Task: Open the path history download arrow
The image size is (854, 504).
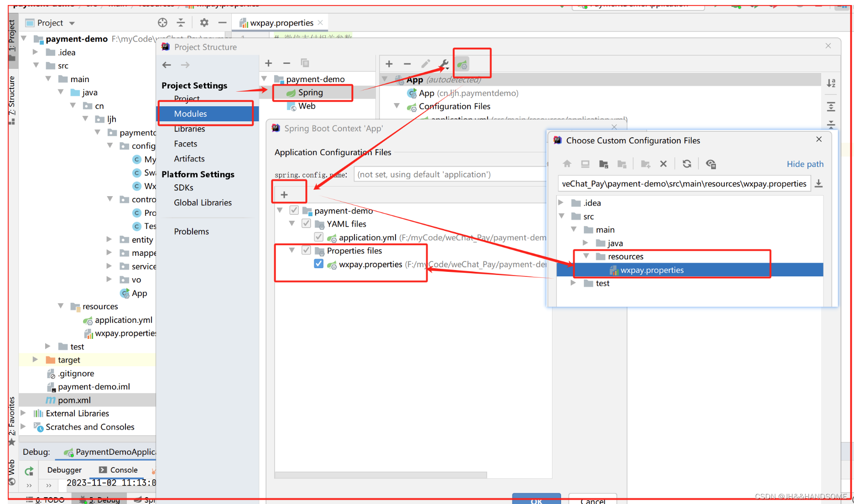Action: coord(819,183)
